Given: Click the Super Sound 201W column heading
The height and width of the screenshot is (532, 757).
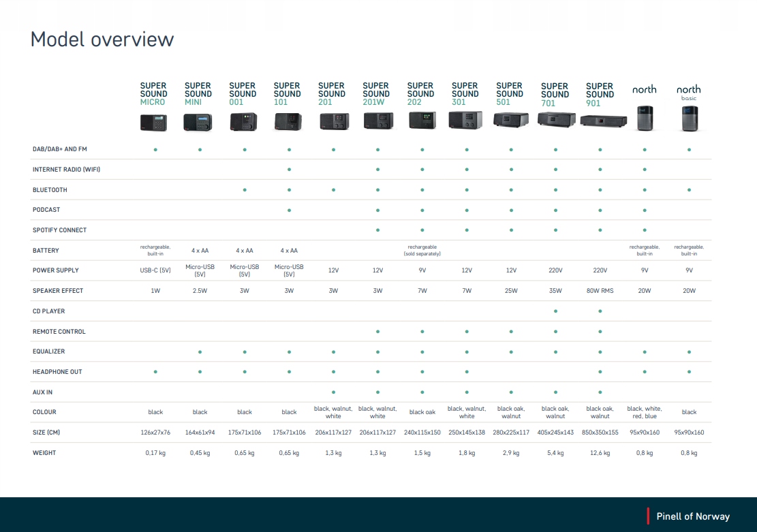Looking at the screenshot, I should pos(376,94).
